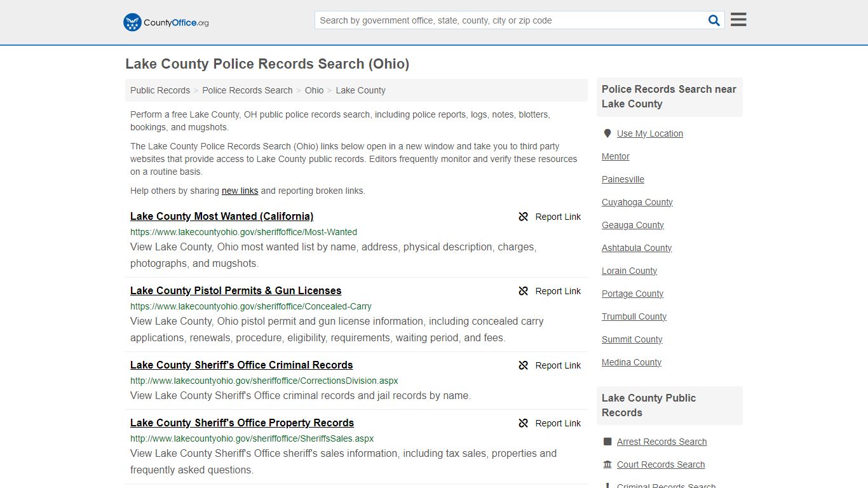The height and width of the screenshot is (488, 868).
Task: Click 'Lake County Public Records' sidebar heading
Action: click(649, 405)
